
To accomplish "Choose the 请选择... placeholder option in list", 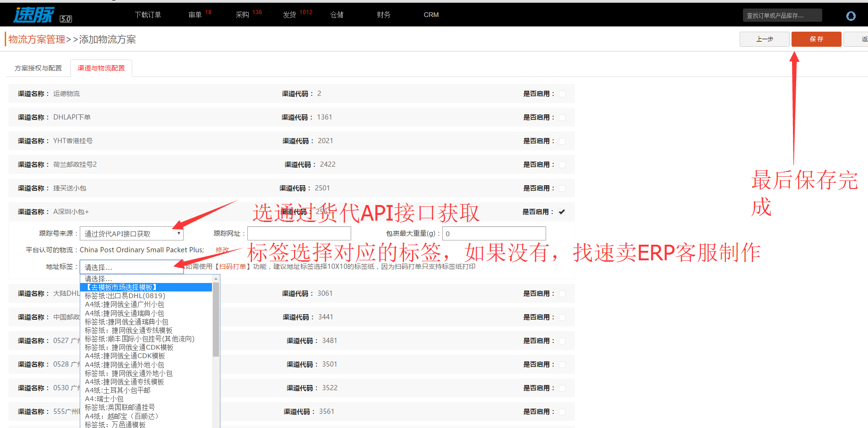I will click(x=146, y=279).
